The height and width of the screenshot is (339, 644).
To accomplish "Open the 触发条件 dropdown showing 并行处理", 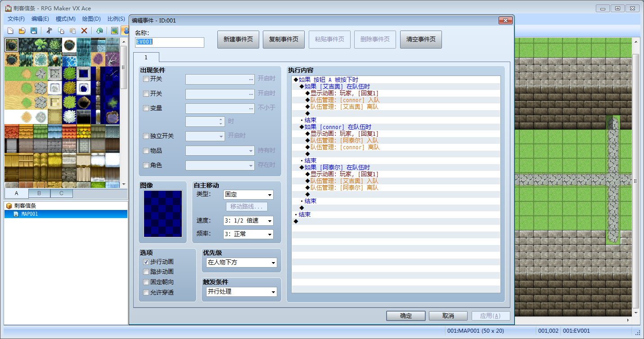I will click(x=242, y=292).
